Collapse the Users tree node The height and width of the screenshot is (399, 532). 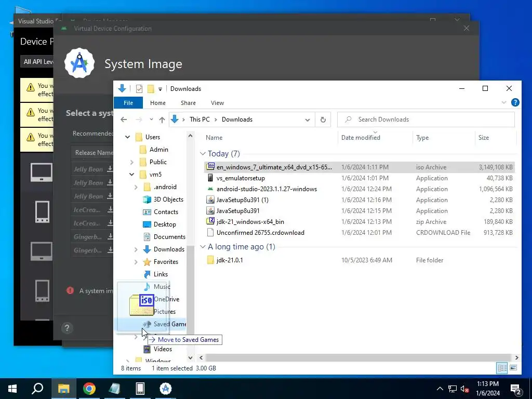point(128,137)
